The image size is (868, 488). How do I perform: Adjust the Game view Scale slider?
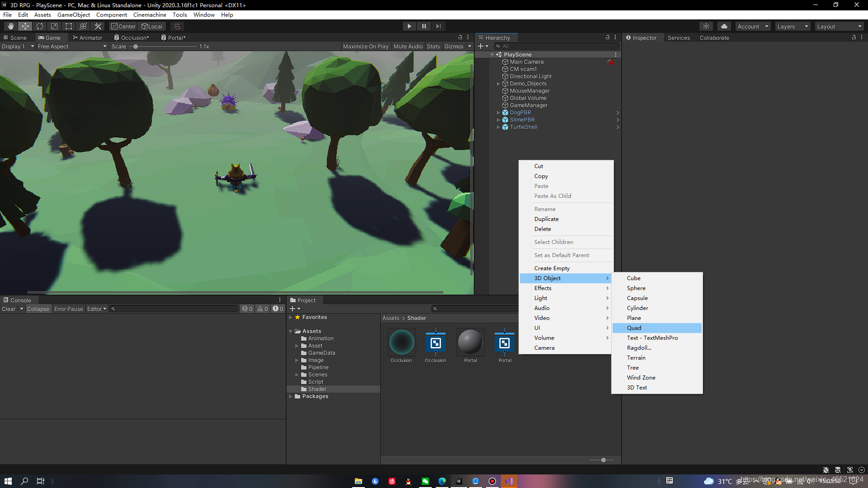coord(136,47)
